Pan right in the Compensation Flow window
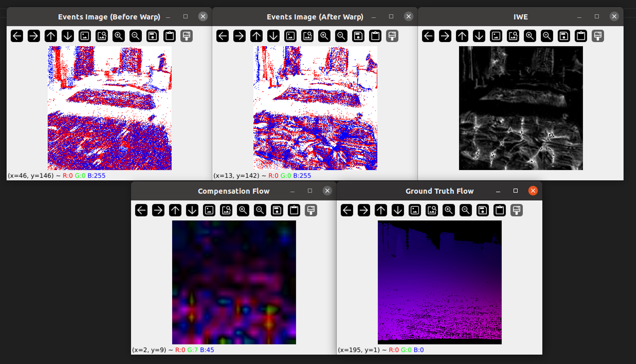The height and width of the screenshot is (364, 636). point(158,210)
